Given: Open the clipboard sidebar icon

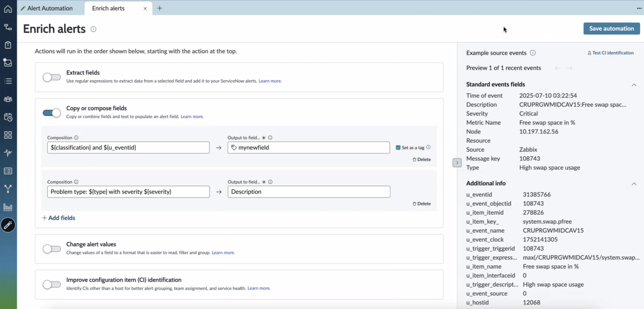Looking at the screenshot, I should pos(8,45).
